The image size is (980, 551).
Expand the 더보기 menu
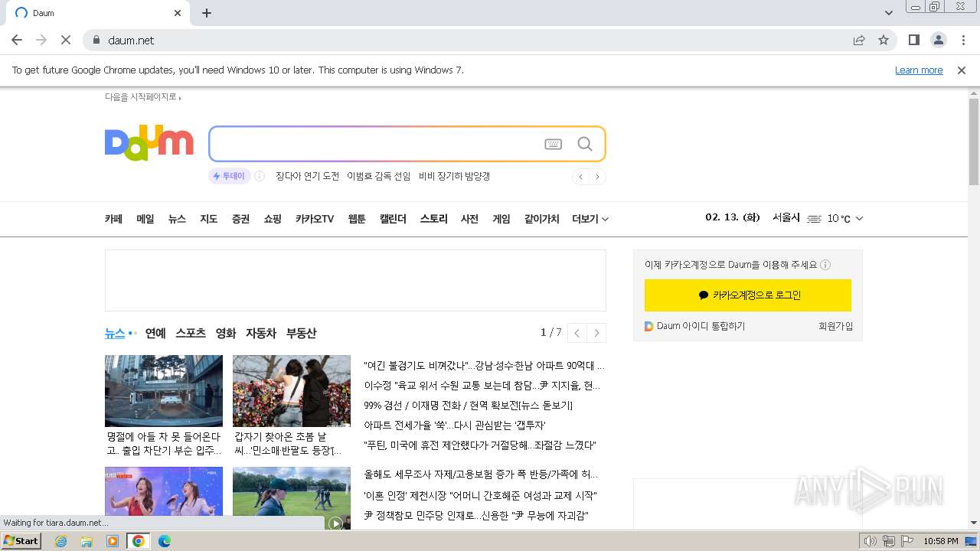pos(590,219)
